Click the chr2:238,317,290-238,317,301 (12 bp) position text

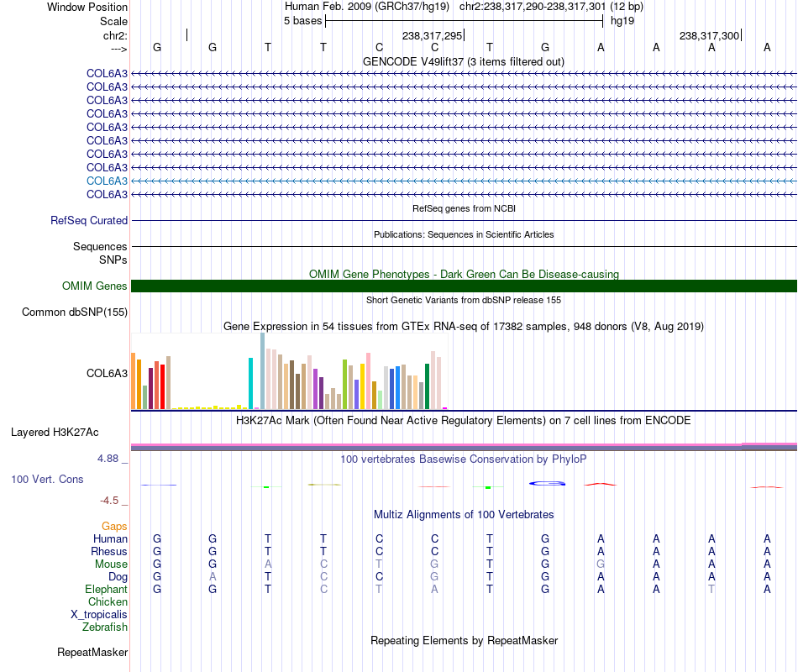point(551,7)
